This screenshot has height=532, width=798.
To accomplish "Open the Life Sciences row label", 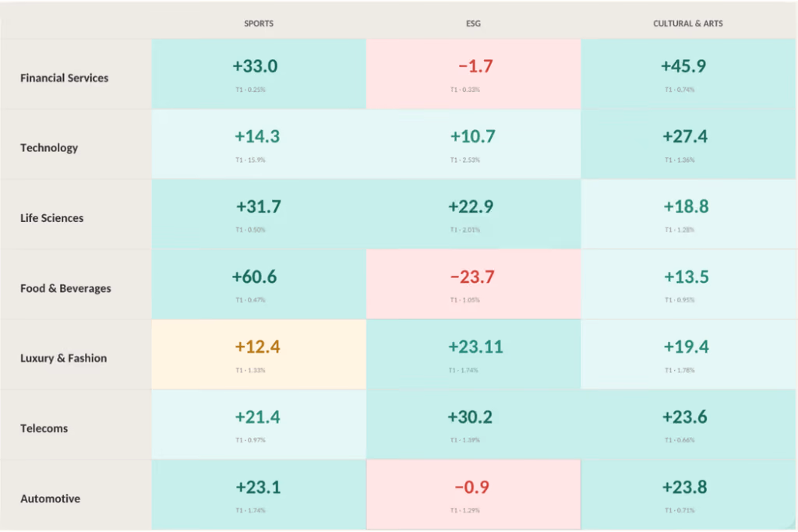I will [51, 218].
